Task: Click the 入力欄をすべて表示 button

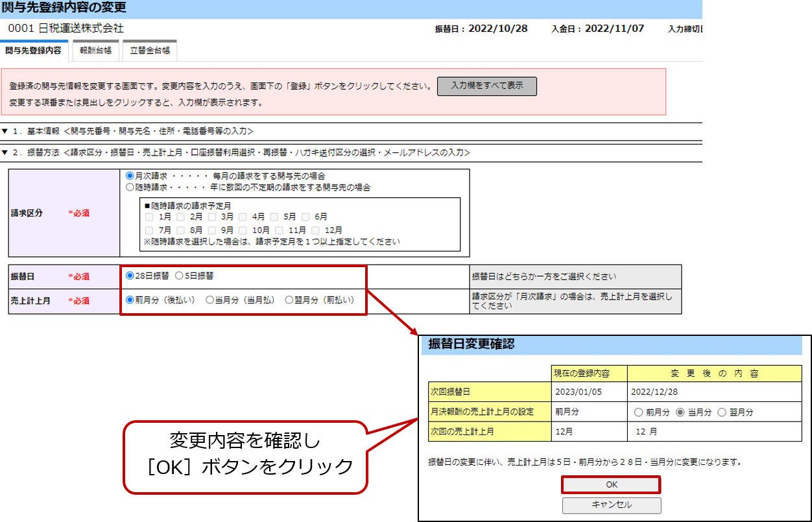Action: click(486, 86)
